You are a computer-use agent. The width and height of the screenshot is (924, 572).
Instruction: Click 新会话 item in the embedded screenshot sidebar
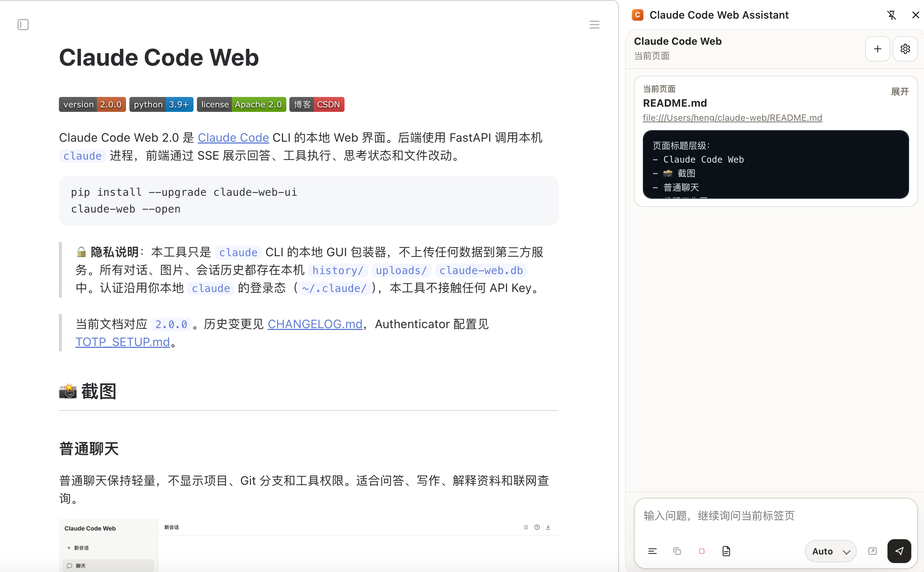[x=78, y=548]
